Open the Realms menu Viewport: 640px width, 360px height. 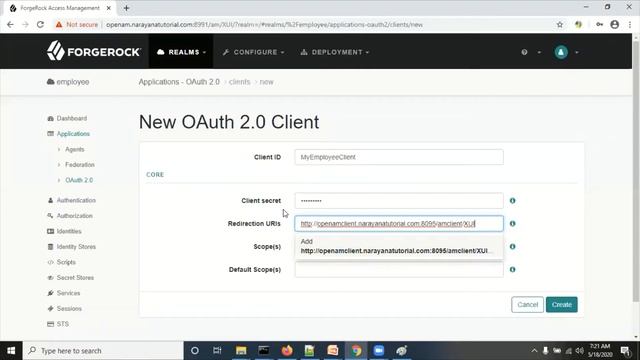tap(181, 52)
